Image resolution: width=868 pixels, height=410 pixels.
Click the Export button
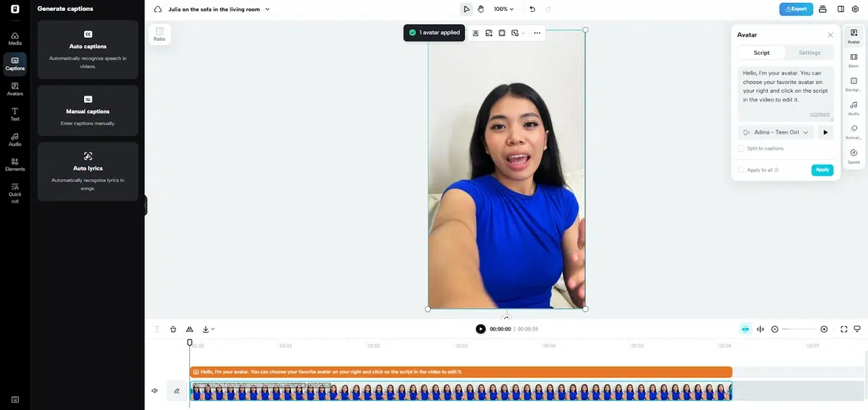[x=796, y=9]
